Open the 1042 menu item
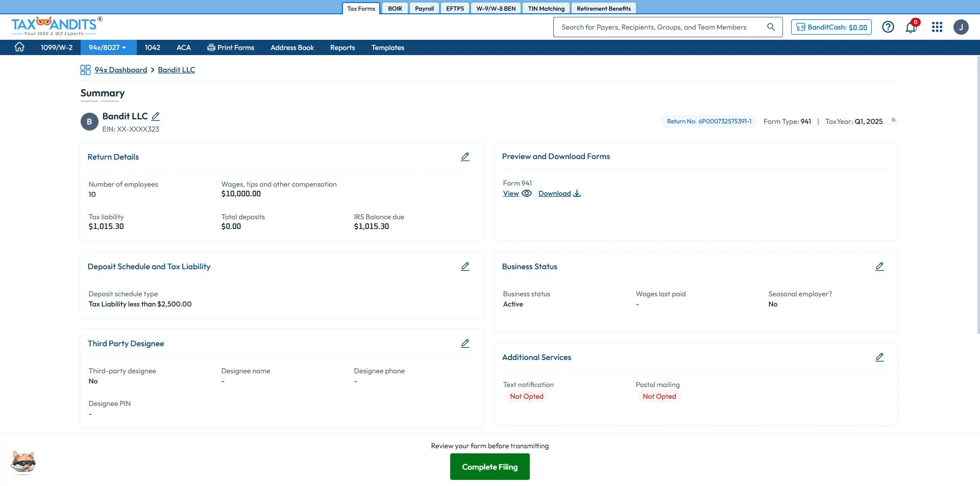Viewport: 980px width, 486px height. 153,47
